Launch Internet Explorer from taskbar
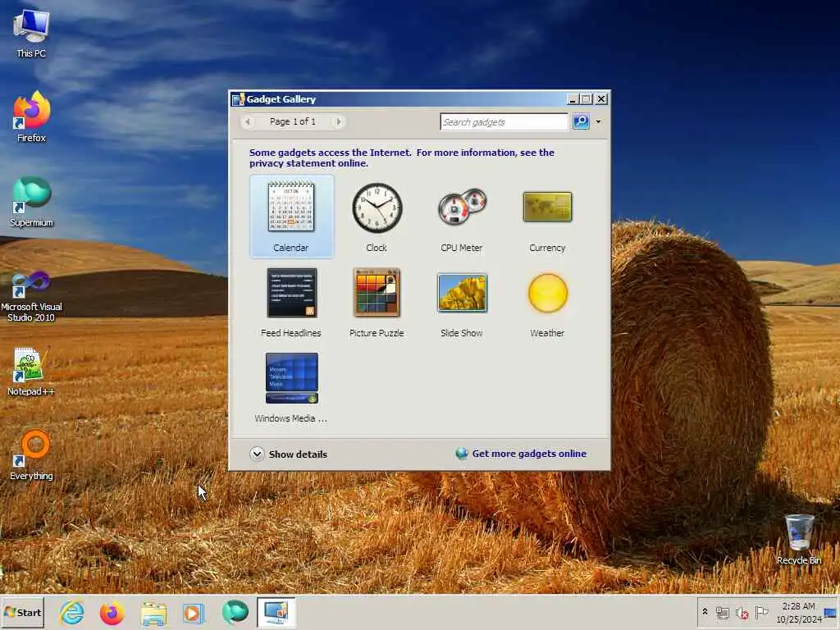This screenshot has width=840, height=630. [72, 612]
